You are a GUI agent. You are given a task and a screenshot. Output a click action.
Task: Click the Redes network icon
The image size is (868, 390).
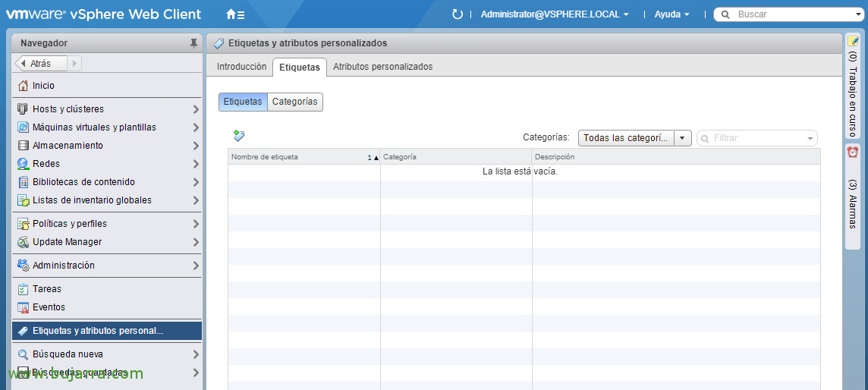[x=23, y=164]
